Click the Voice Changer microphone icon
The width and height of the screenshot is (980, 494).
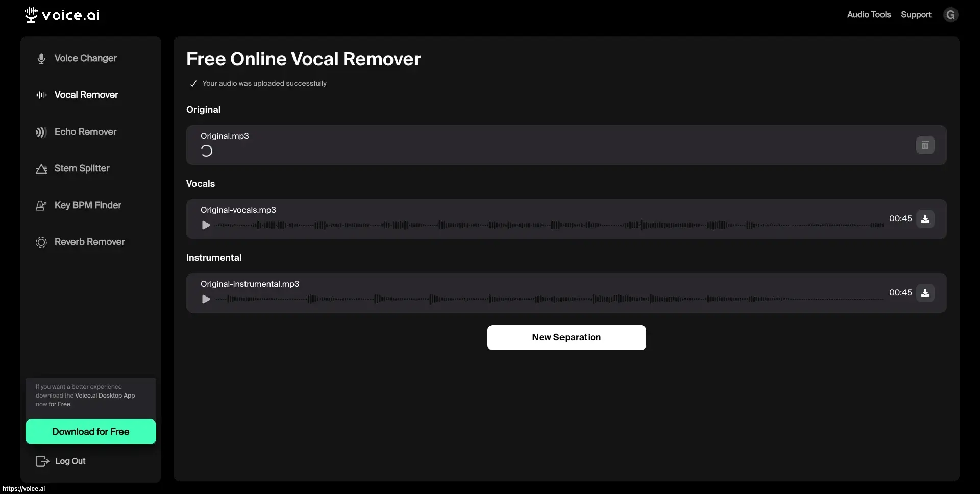coord(41,59)
